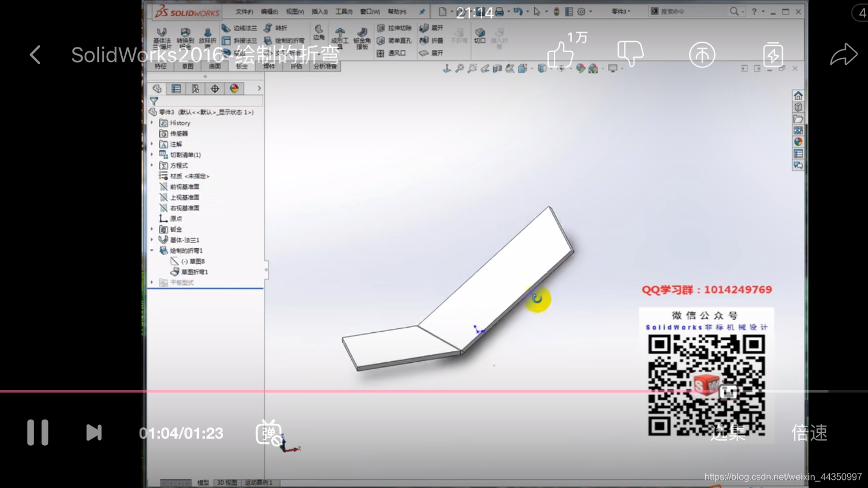The width and height of the screenshot is (868, 488).
Task: Click the Fold (折叠) tool
Action: [x=431, y=41]
